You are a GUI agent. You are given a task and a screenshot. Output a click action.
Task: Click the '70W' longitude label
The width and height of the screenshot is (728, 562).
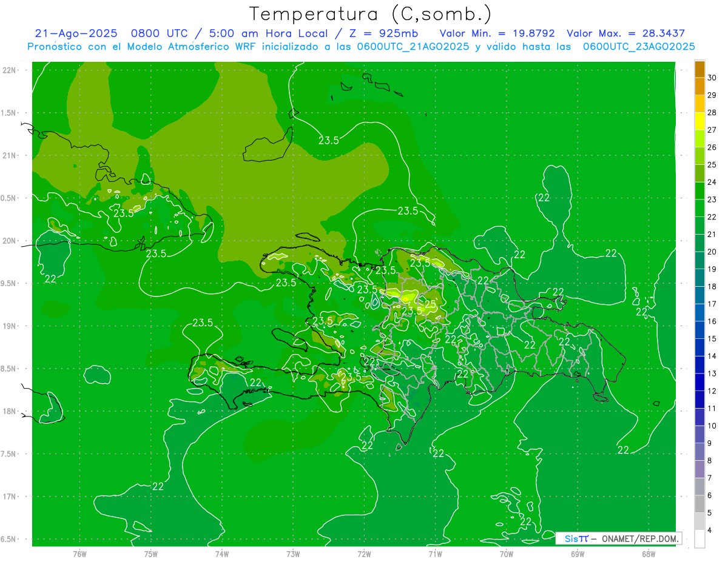506,554
